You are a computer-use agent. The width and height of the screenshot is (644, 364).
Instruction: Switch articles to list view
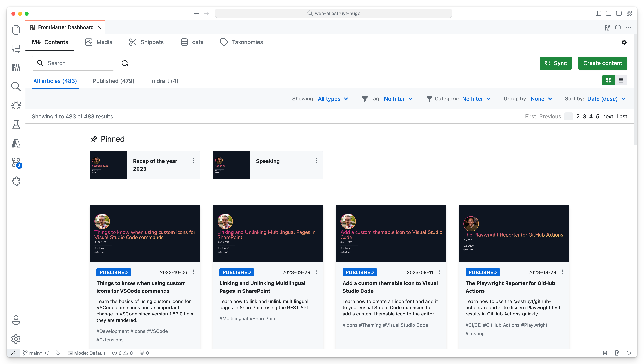[621, 80]
